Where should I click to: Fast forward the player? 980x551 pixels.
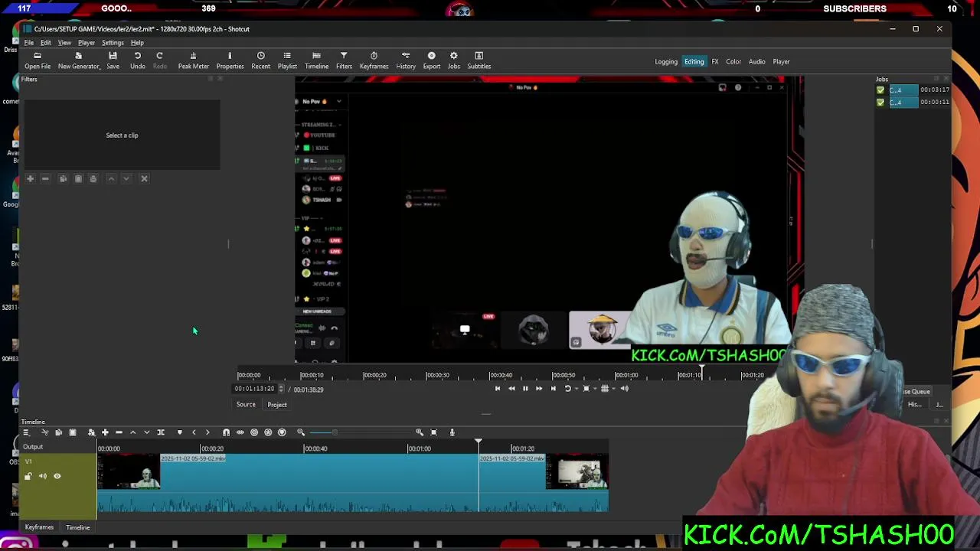[539, 389]
